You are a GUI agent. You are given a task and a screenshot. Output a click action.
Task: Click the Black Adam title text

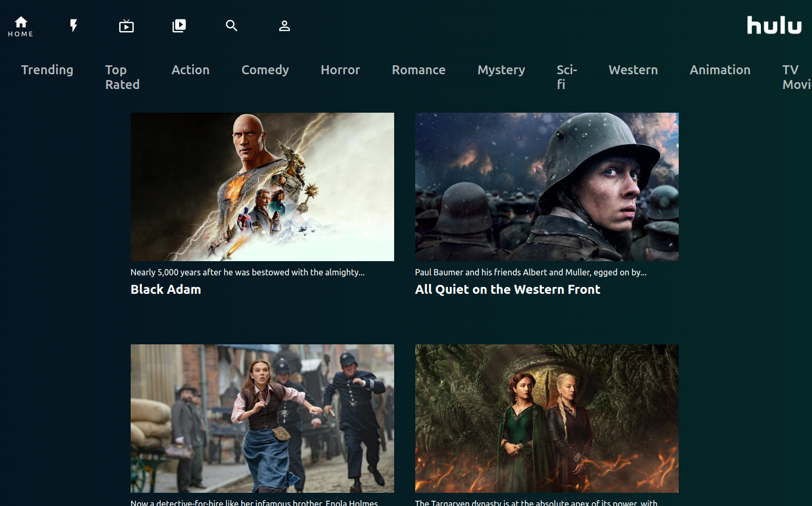tap(166, 290)
